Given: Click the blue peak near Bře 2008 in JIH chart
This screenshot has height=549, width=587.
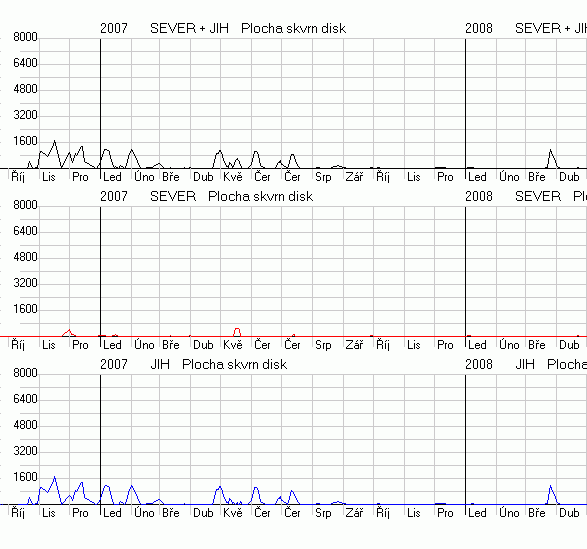Looking at the screenshot, I should [x=550, y=487].
